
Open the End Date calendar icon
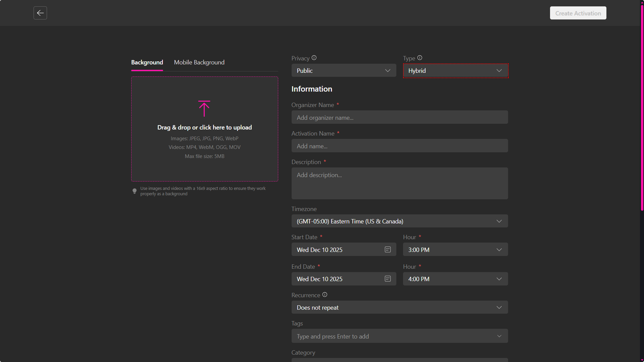click(388, 279)
